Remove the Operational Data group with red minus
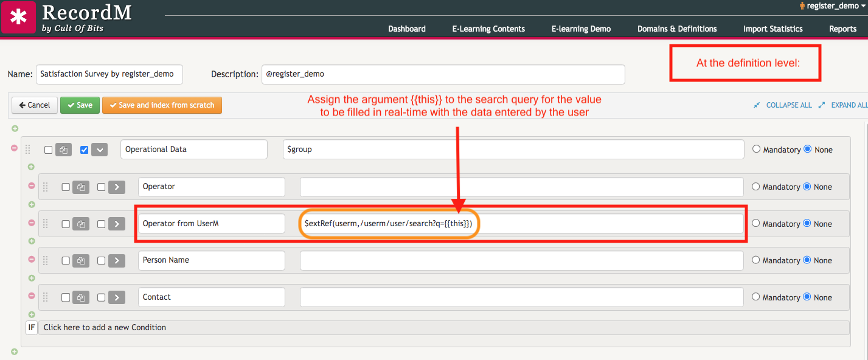Image resolution: width=868 pixels, height=360 pixels. point(15,148)
